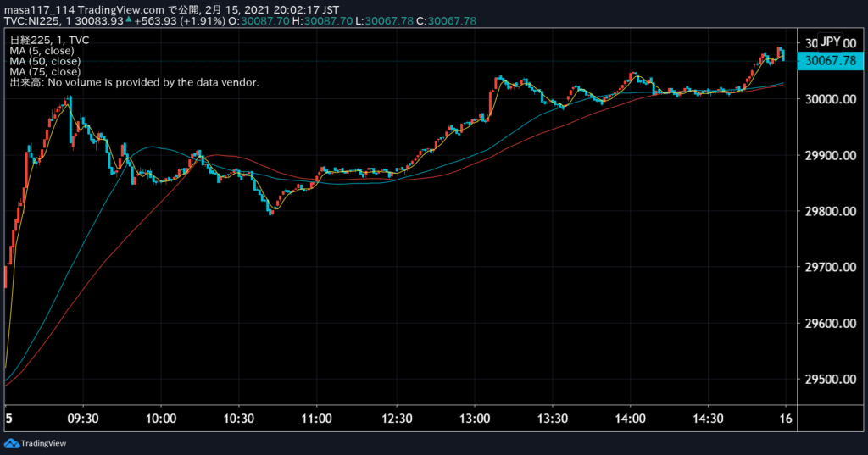Select the current price tag 30067.78
868x455 pixels.
[x=830, y=60]
